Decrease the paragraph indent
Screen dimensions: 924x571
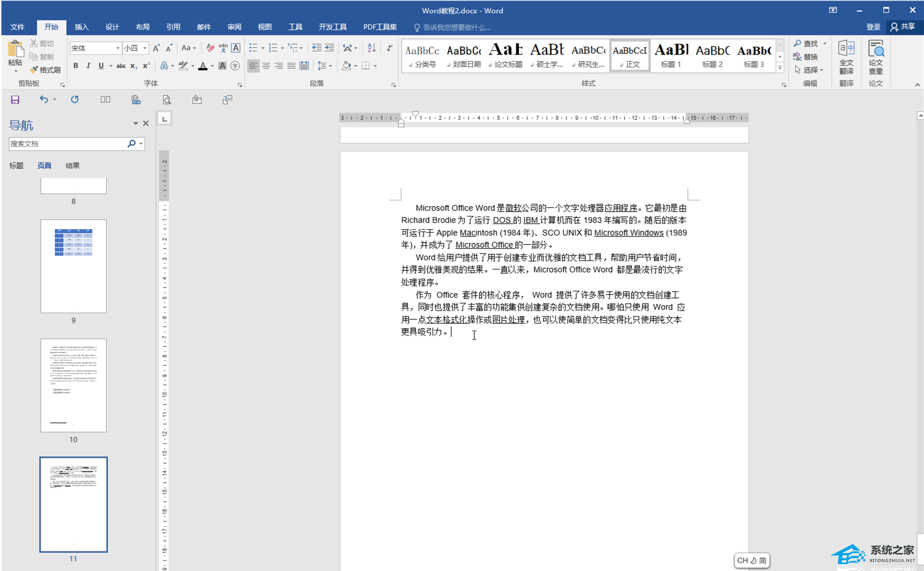pyautogui.click(x=316, y=48)
